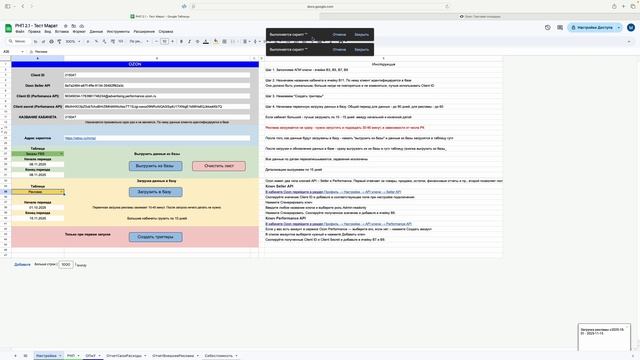Open fill color picker
Screen dimensions: 640x360
[x=216, y=41]
